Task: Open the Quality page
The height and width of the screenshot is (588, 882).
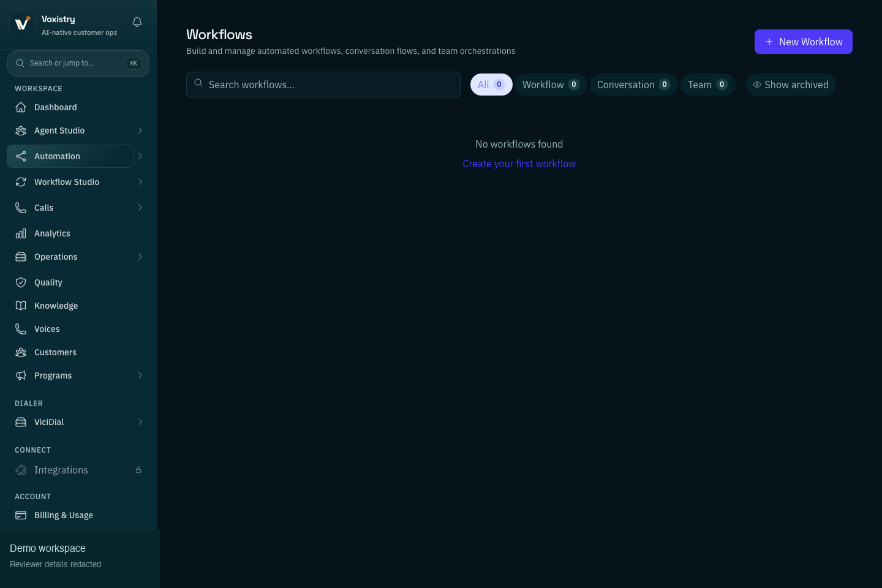Action: pos(78,282)
